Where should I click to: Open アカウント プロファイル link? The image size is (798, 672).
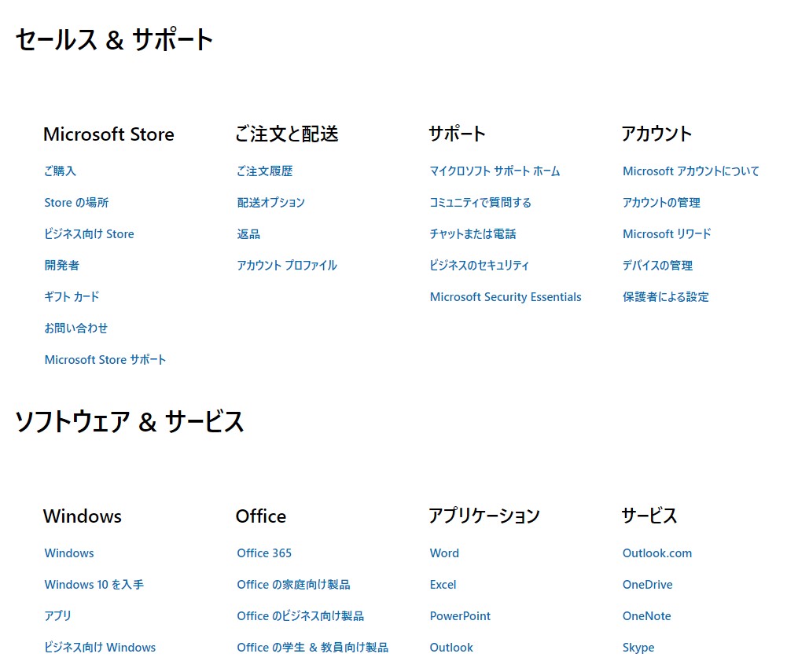click(287, 265)
